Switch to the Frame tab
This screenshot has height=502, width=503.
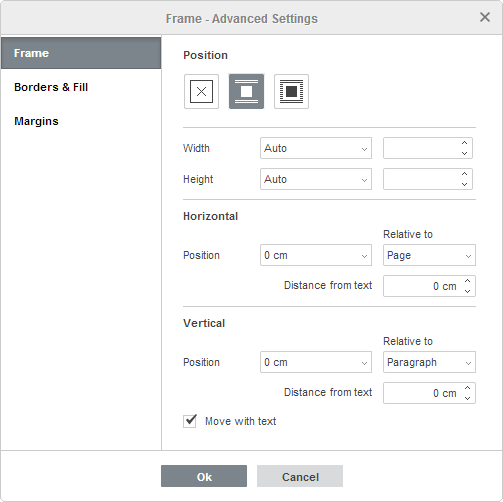[x=81, y=53]
